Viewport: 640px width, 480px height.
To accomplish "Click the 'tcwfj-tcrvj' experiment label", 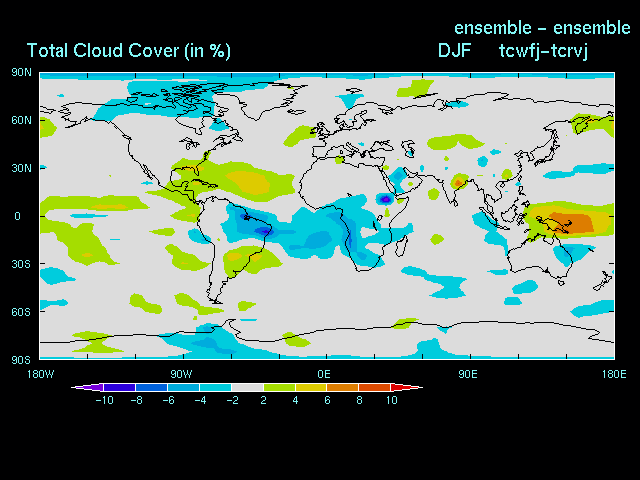I will coord(543,51).
